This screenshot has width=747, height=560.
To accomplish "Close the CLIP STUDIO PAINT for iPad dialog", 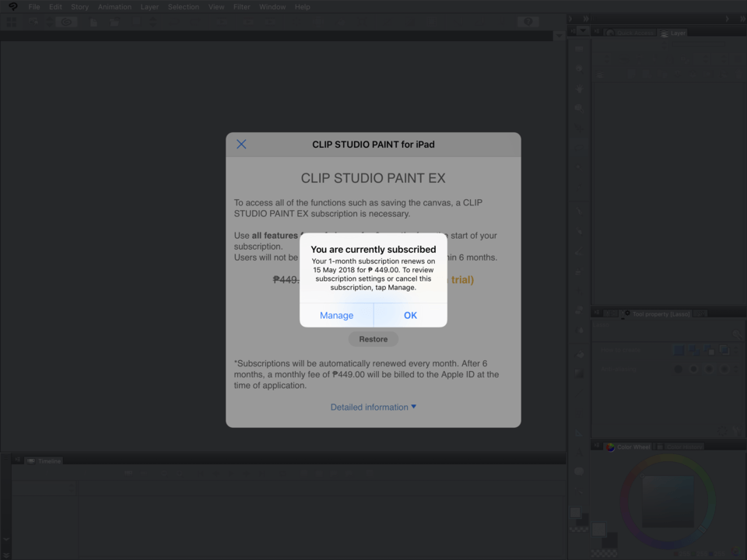I will click(x=241, y=145).
